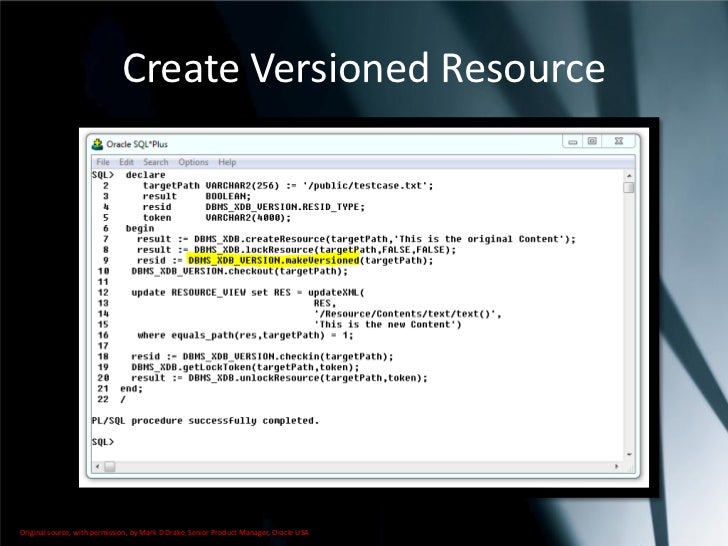
Task: Click 'DBMS_XDB_VERSION.checkout(targetPath);' on line 10
Action: pos(239,271)
